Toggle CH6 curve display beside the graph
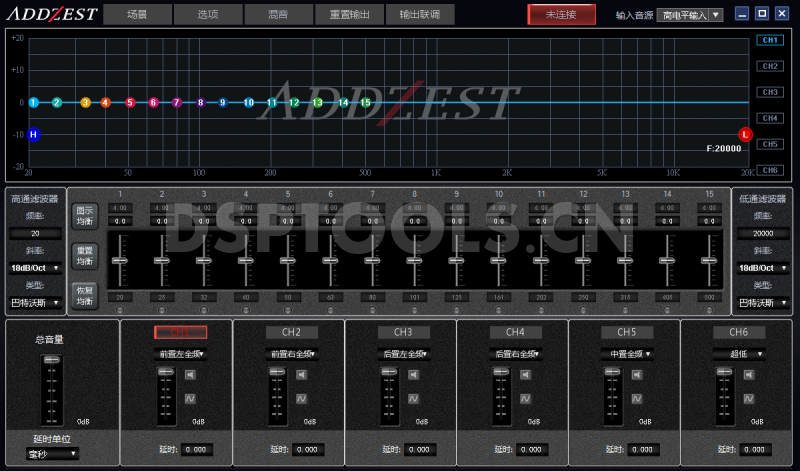The width and height of the screenshot is (800, 471). (x=768, y=170)
